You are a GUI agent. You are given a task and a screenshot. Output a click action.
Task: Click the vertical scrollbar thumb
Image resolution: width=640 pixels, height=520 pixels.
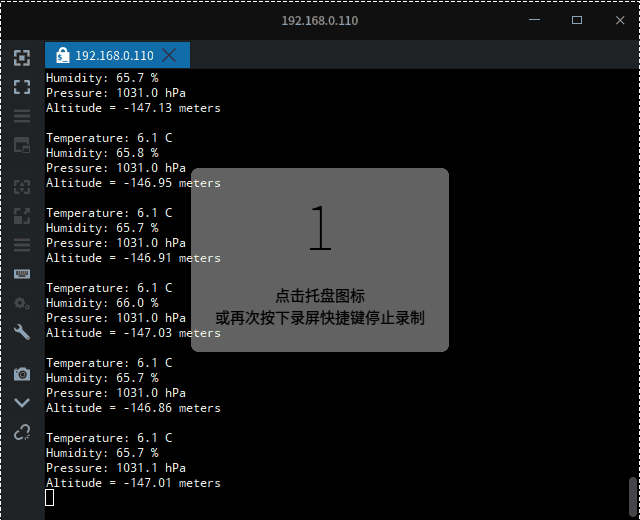(x=633, y=497)
